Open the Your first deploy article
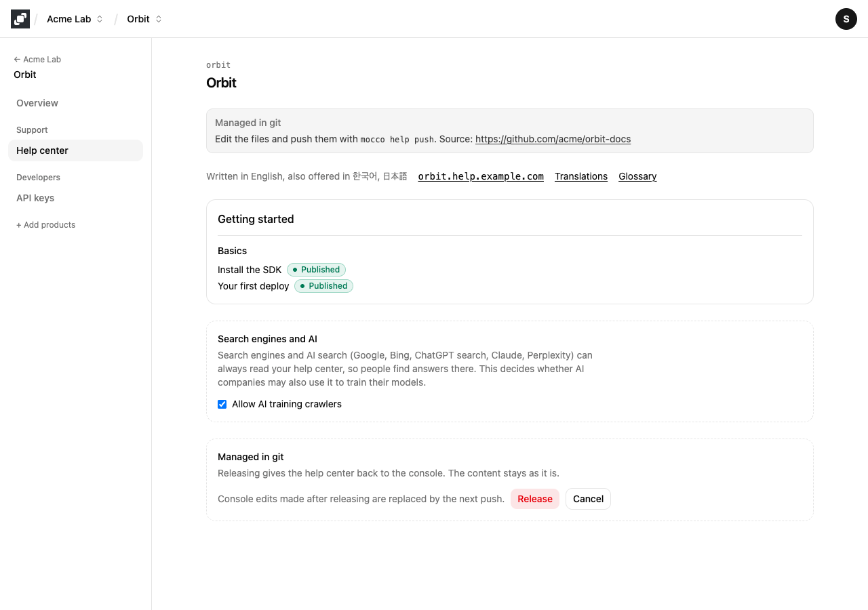 254,286
